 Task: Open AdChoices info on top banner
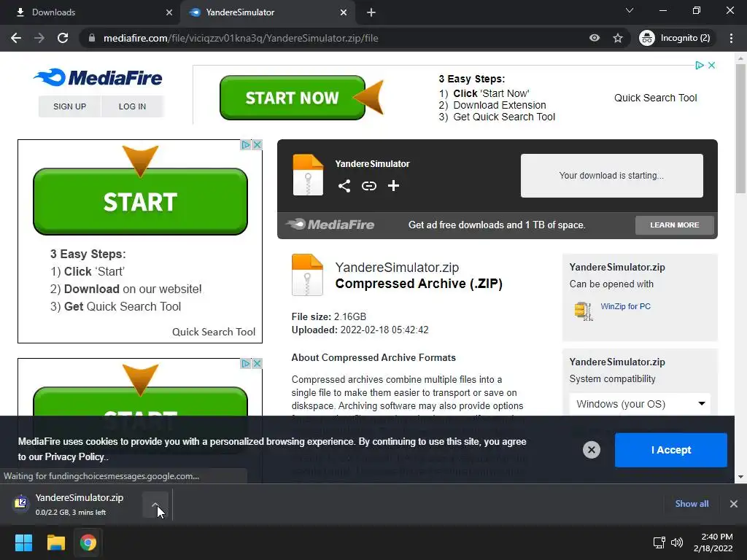[700, 65]
